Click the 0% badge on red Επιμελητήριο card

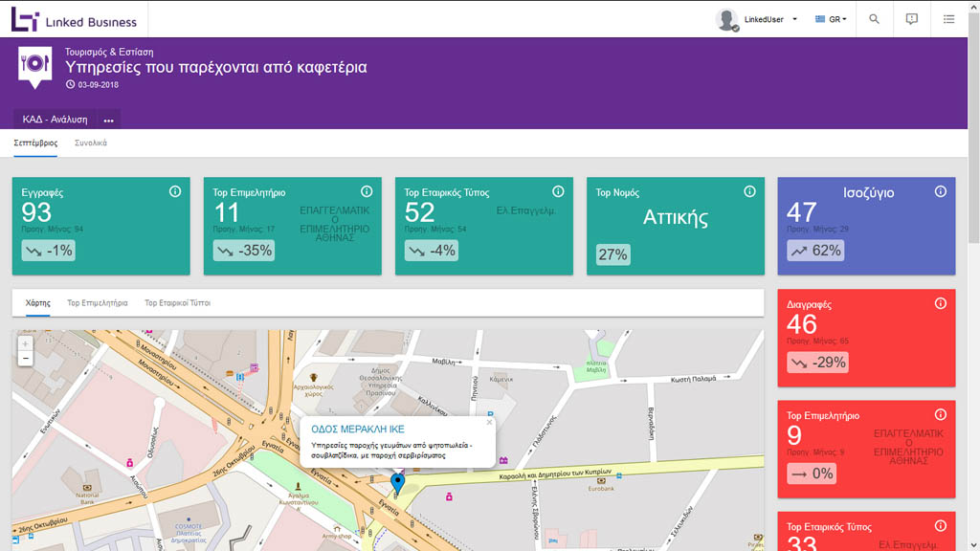tap(812, 474)
